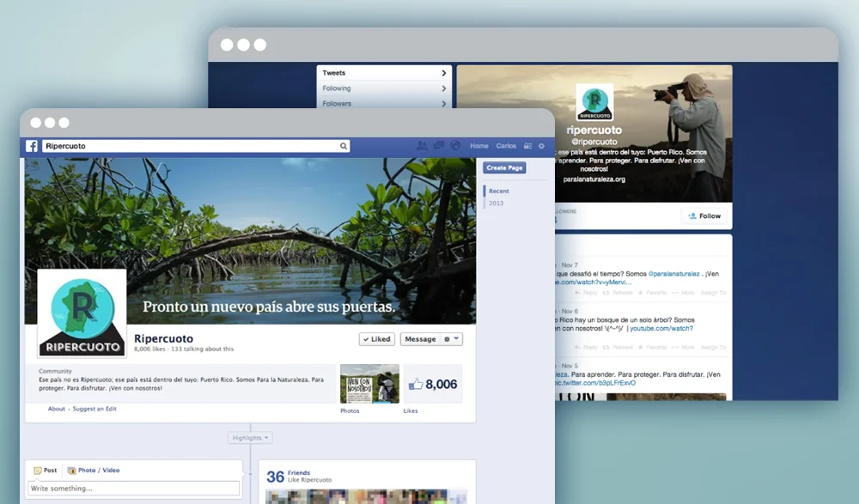
Task: Open Facebook notifications globe icon
Action: (455, 146)
